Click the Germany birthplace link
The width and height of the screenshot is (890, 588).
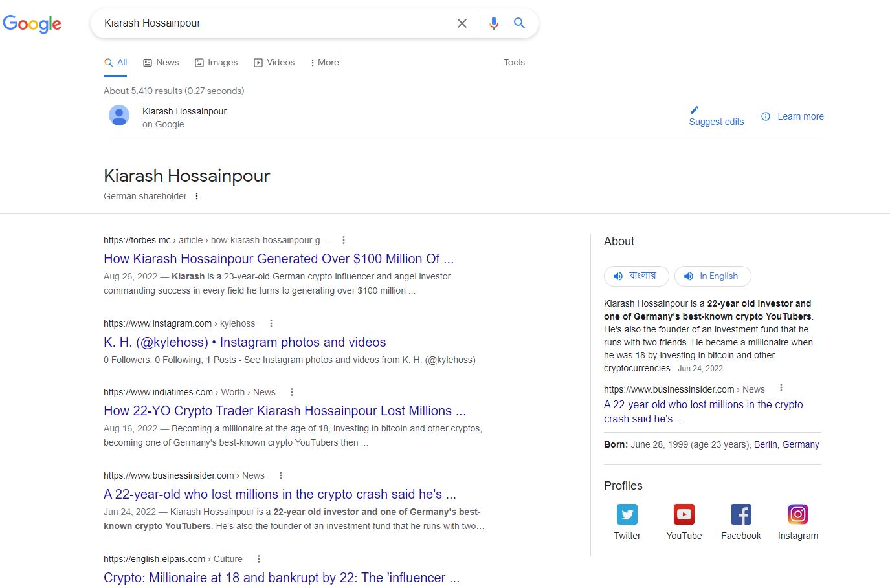[x=801, y=444]
